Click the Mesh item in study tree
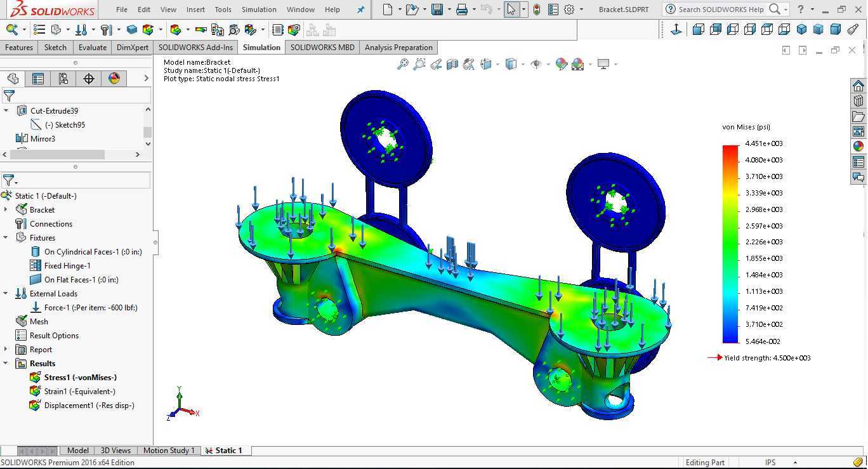This screenshot has width=868, height=469. tap(39, 322)
